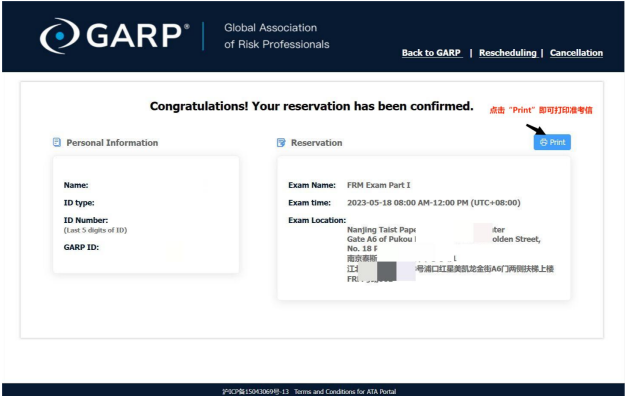Click the GARP ID label
This screenshot has height=396, width=625.
(81, 247)
